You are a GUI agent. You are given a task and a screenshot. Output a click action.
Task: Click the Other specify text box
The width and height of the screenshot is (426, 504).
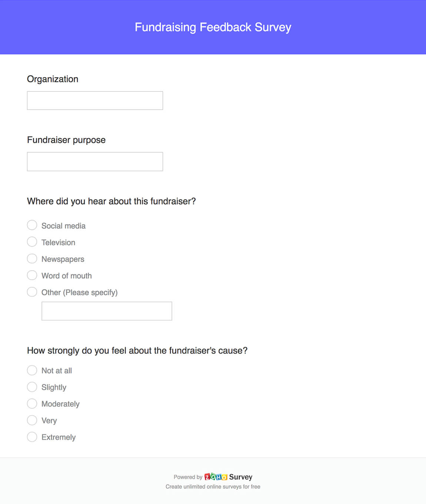click(x=106, y=311)
